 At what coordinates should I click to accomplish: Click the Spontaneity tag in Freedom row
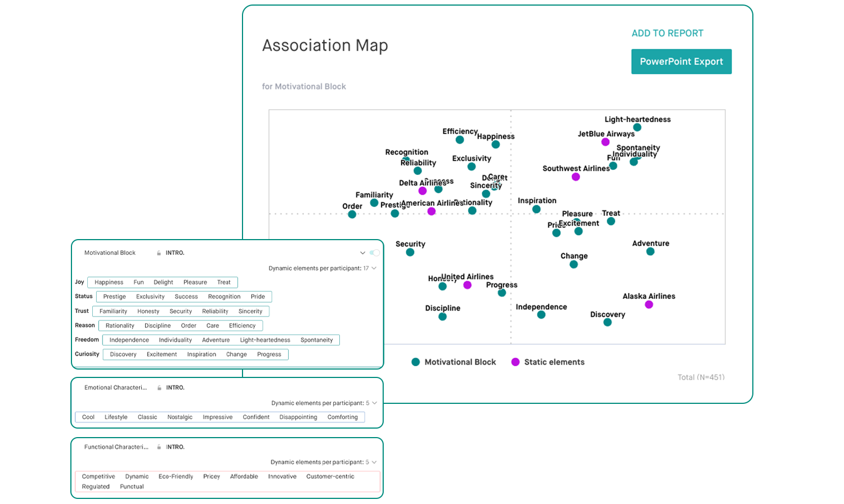317,340
